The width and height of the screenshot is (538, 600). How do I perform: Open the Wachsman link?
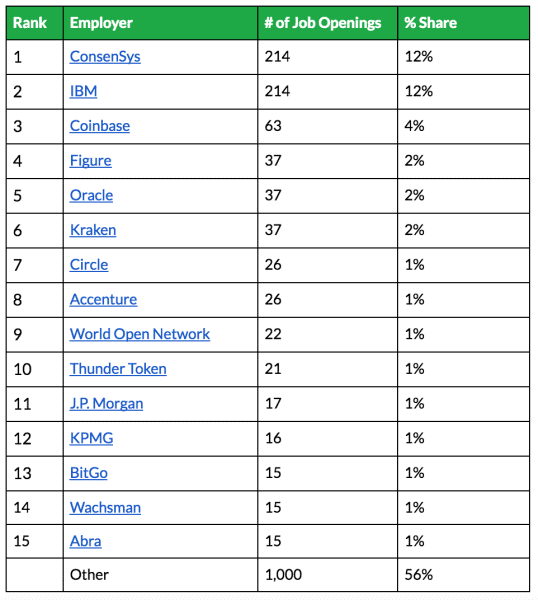coord(105,508)
